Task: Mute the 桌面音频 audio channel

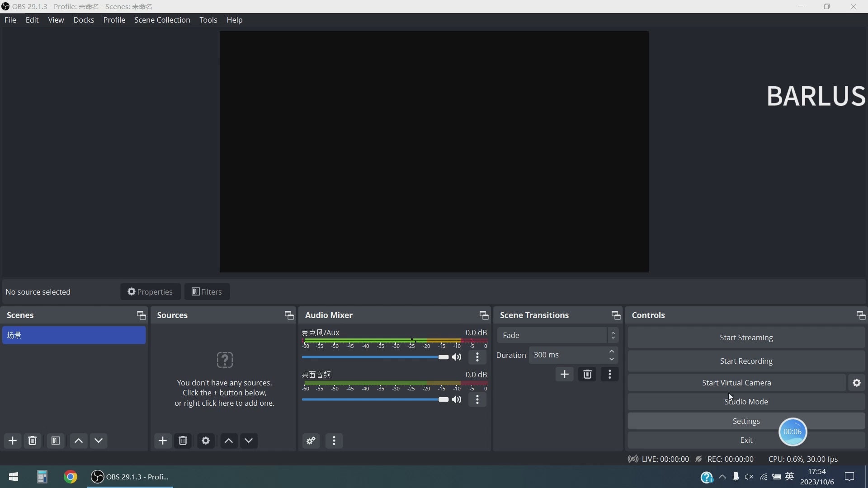Action: (x=457, y=399)
